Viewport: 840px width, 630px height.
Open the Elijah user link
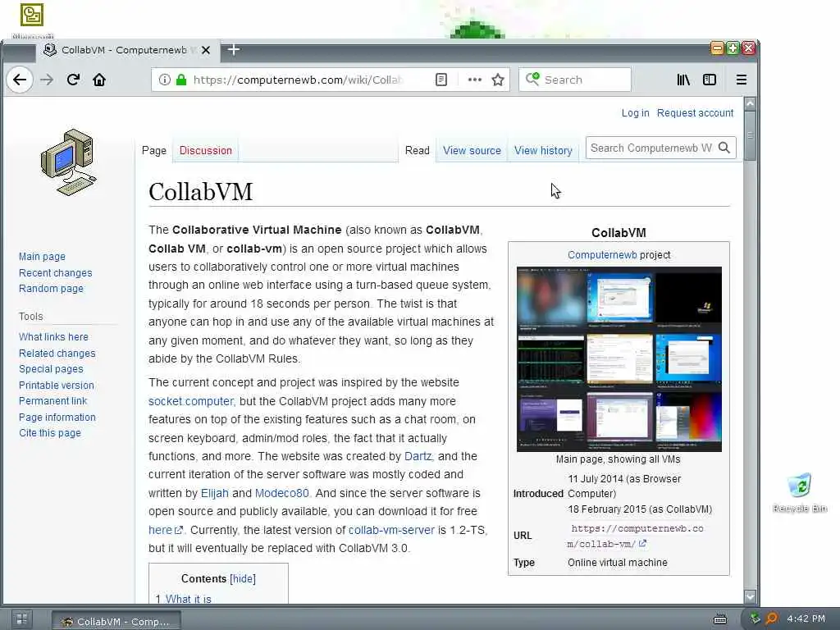(215, 493)
